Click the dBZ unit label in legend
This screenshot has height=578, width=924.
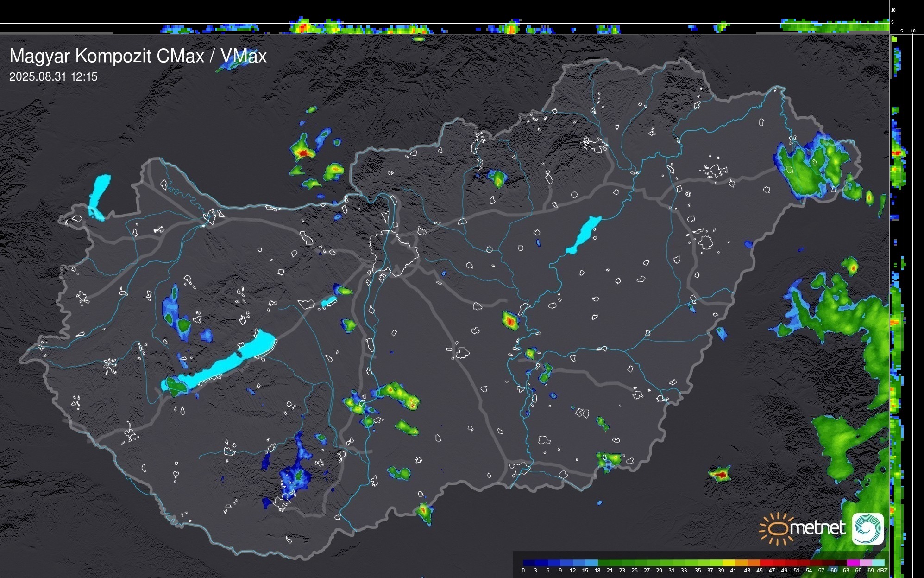coord(882,571)
